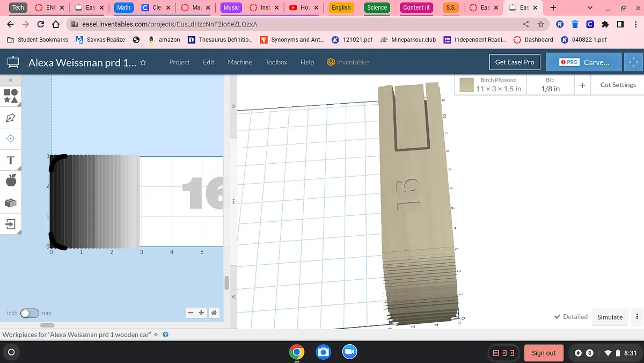The width and height of the screenshot is (644, 363).
Task: Collapse preview with lower double chevron
Action: (233, 297)
